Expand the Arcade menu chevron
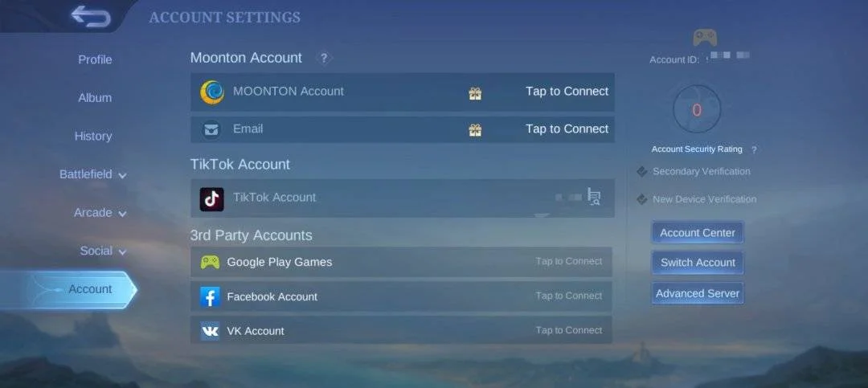The height and width of the screenshot is (388, 868). point(122,214)
